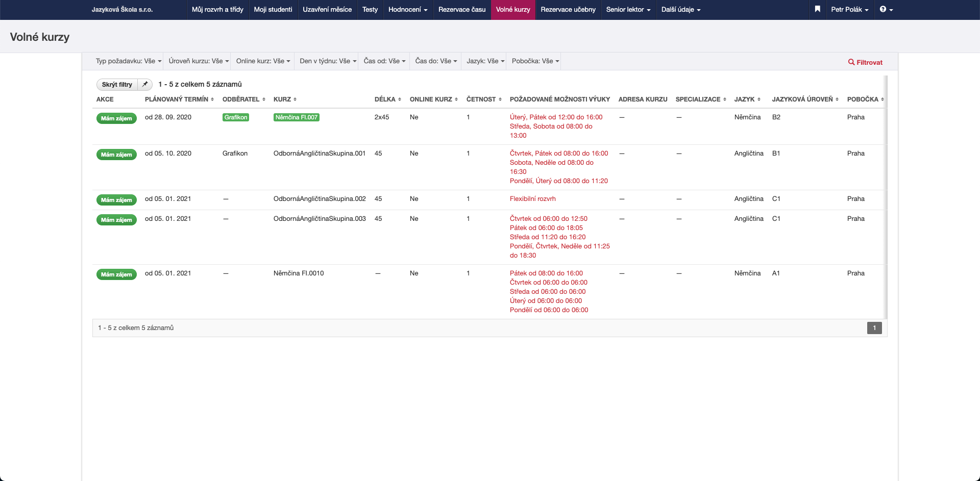Click page 1 pagination button

tap(874, 328)
